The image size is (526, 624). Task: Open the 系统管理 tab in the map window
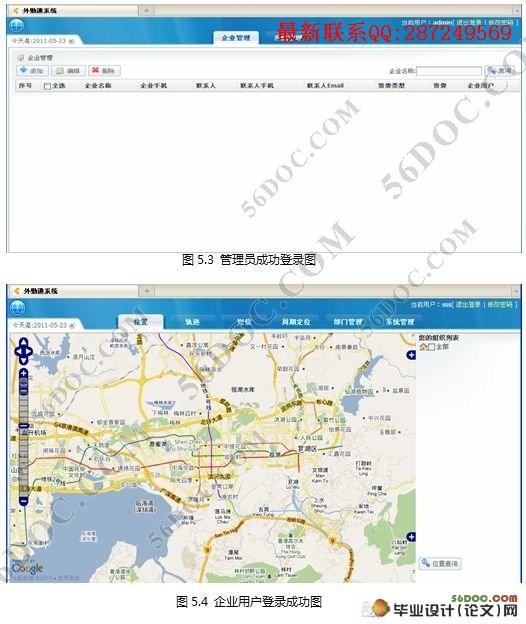pyautogui.click(x=400, y=322)
